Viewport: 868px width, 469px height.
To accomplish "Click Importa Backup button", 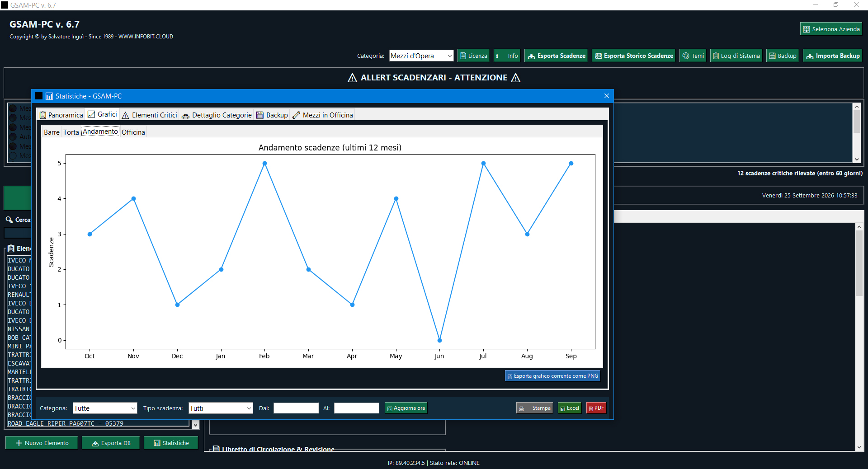I will (832, 56).
